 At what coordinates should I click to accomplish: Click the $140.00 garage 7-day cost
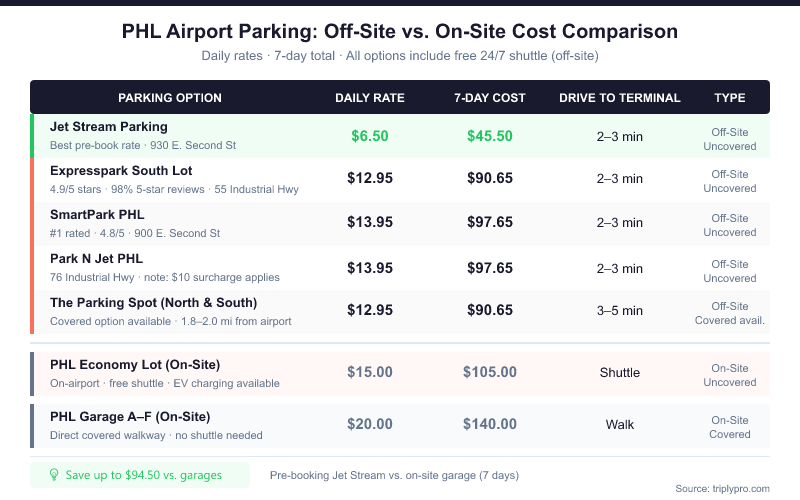point(490,424)
